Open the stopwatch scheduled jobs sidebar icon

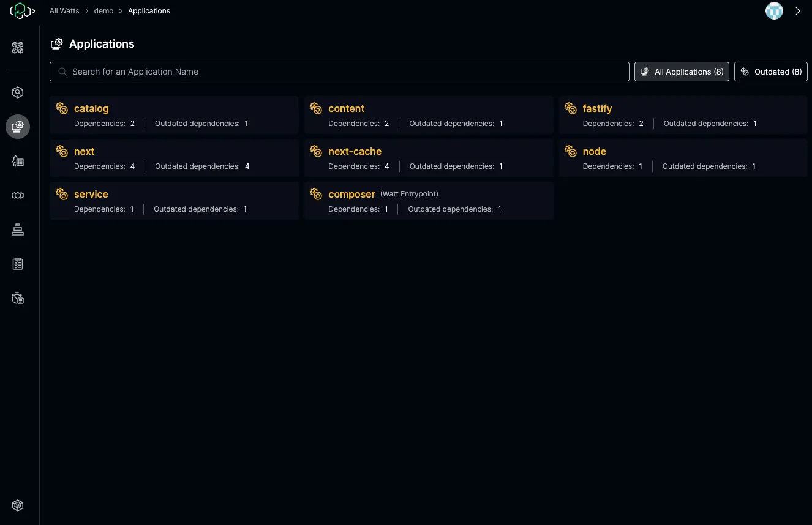pos(18,298)
